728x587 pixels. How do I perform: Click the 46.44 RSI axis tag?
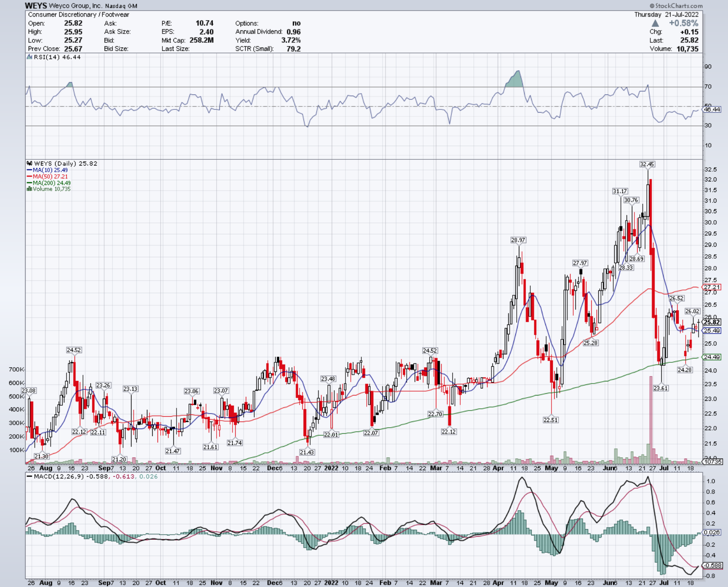(712, 109)
